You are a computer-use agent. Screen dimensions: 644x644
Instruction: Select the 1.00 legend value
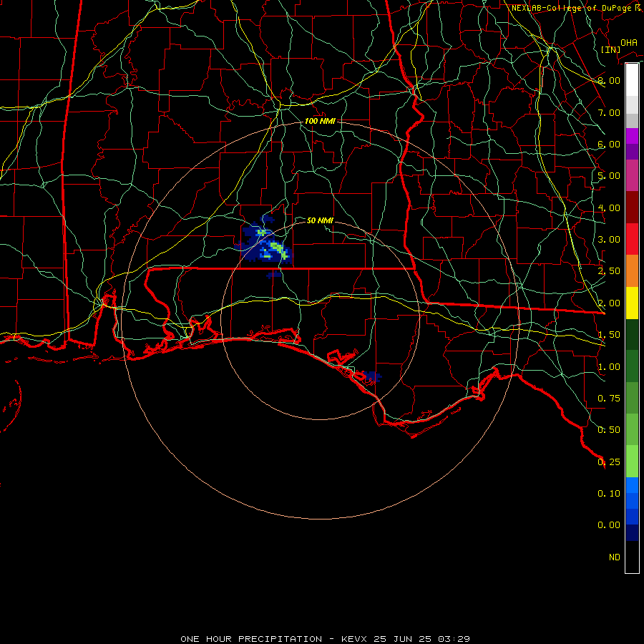coord(609,367)
